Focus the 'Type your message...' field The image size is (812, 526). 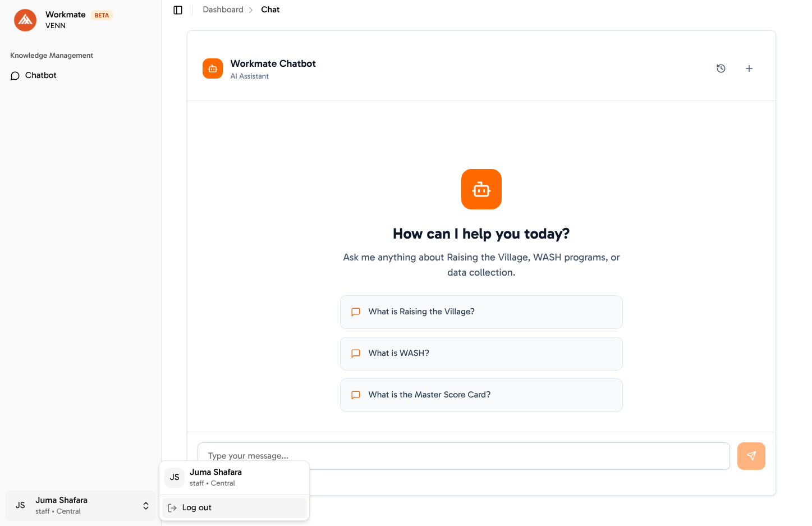(x=464, y=456)
